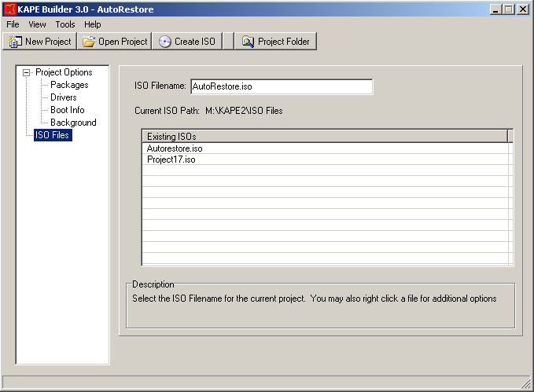The width and height of the screenshot is (534, 392).
Task: Collapse the Project Options tree node
Action: pyautogui.click(x=26, y=72)
